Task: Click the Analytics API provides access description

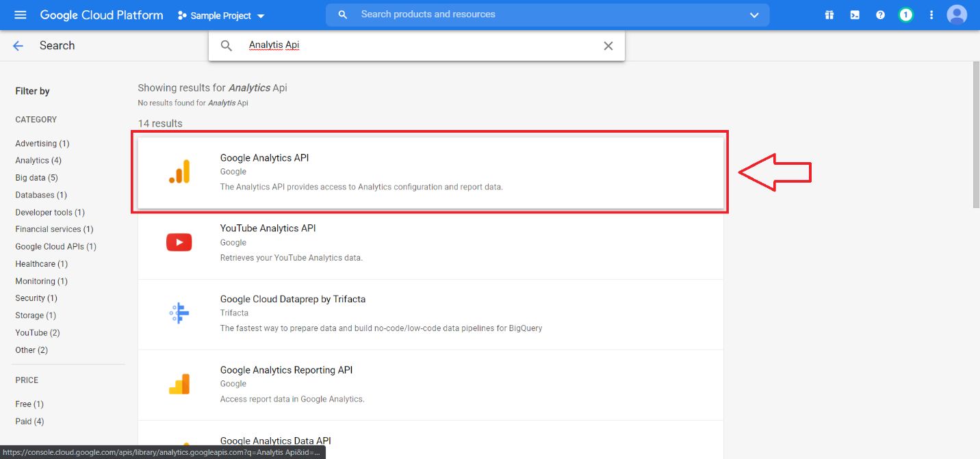Action: pos(361,187)
